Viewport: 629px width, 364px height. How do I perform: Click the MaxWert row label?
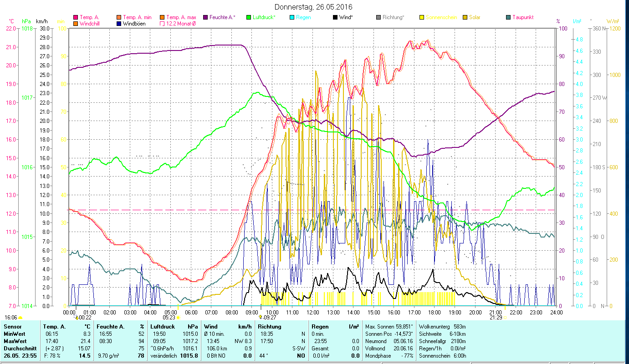pyautogui.click(x=15, y=341)
